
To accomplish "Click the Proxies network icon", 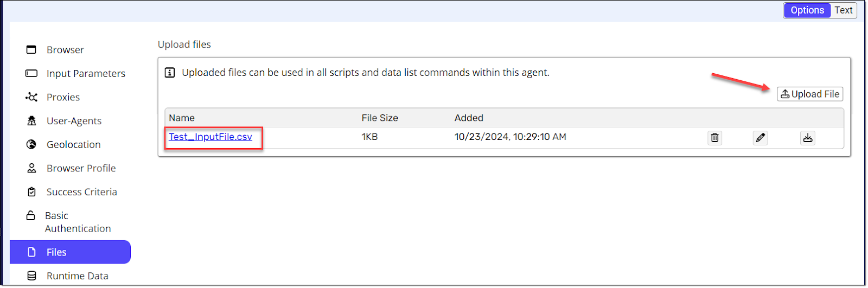I will pyautogui.click(x=31, y=97).
